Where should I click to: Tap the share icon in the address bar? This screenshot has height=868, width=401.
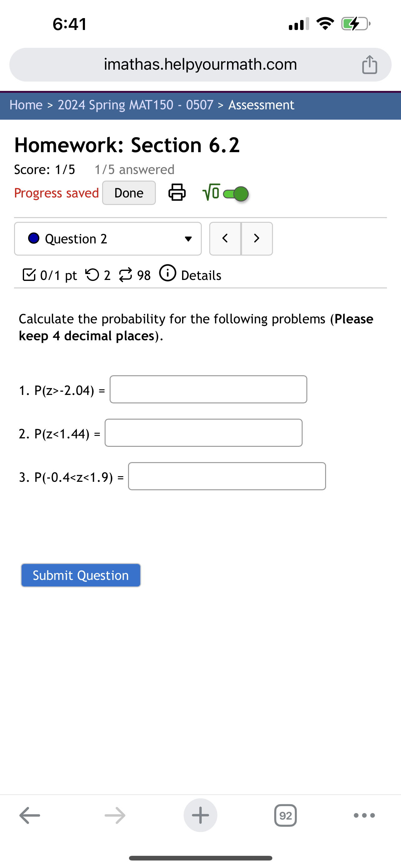(x=369, y=64)
